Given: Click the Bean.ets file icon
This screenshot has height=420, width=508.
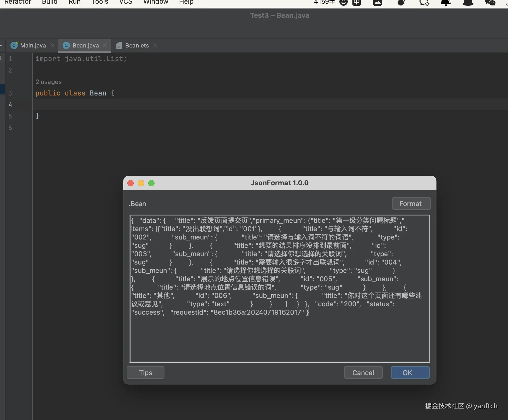Looking at the screenshot, I should (x=119, y=45).
